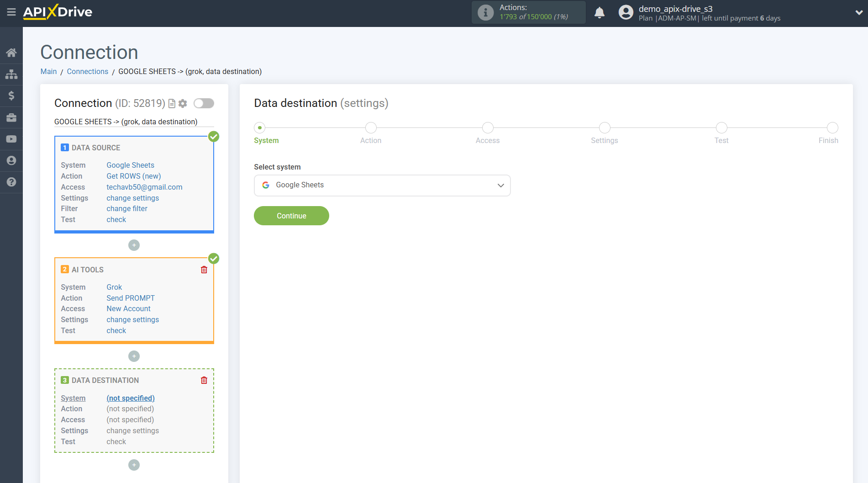Select the Home icon in sidebar
The image size is (868, 483).
pyautogui.click(x=11, y=52)
